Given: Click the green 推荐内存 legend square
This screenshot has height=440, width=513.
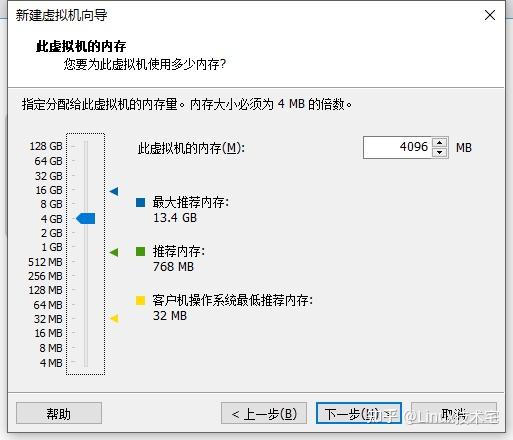Looking at the screenshot, I should pos(141,251).
